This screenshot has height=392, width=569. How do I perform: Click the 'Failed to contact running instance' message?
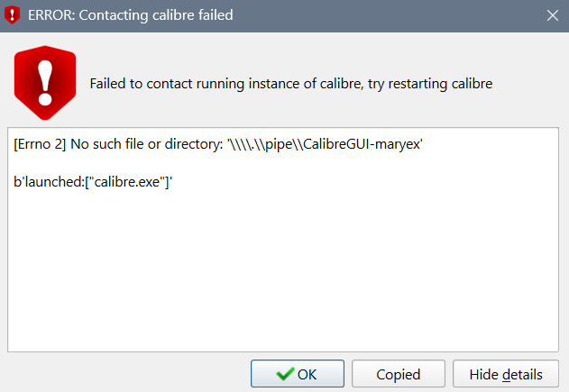290,84
